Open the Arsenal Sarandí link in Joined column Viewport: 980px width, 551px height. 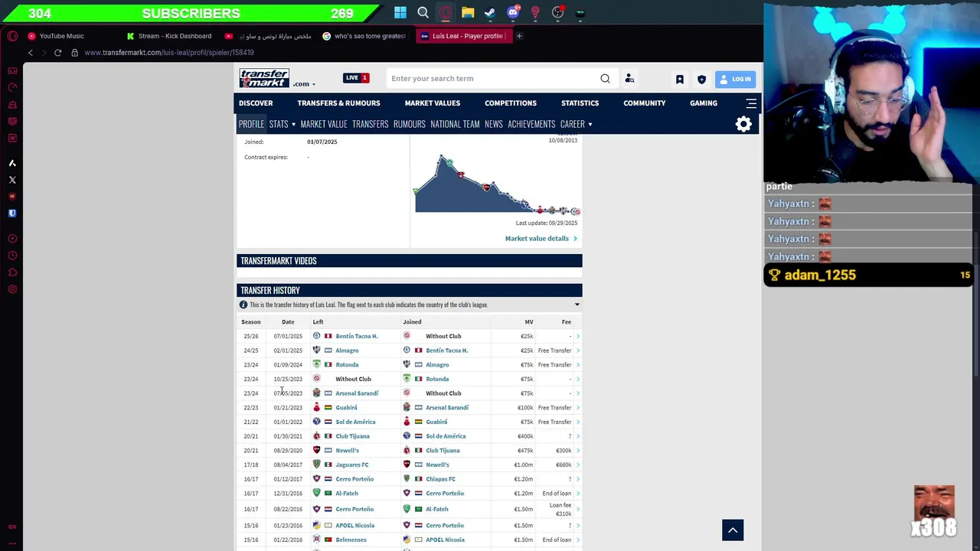pyautogui.click(x=447, y=408)
